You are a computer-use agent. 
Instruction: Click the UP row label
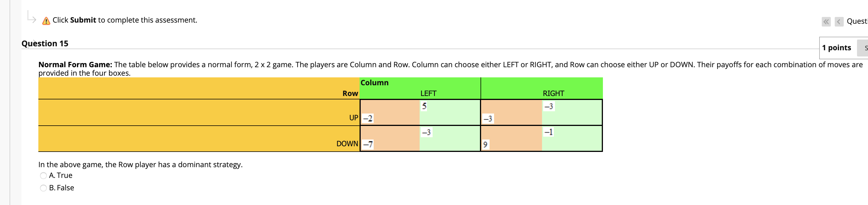[353, 118]
